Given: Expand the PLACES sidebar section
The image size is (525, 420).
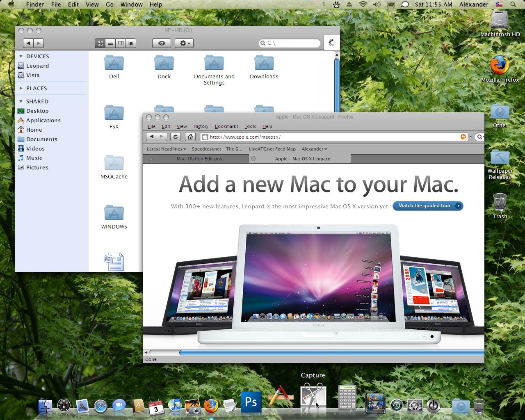Looking at the screenshot, I should pyautogui.click(x=21, y=88).
